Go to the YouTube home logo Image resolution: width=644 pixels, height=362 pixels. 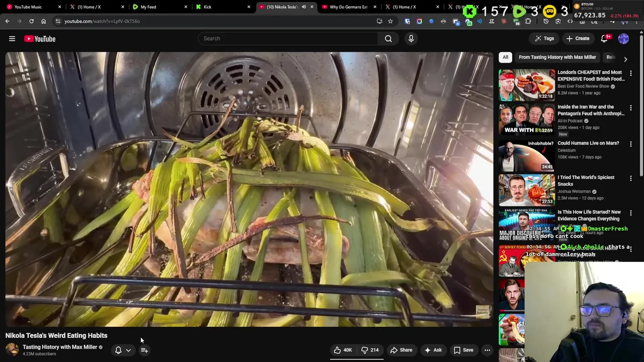pos(40,39)
